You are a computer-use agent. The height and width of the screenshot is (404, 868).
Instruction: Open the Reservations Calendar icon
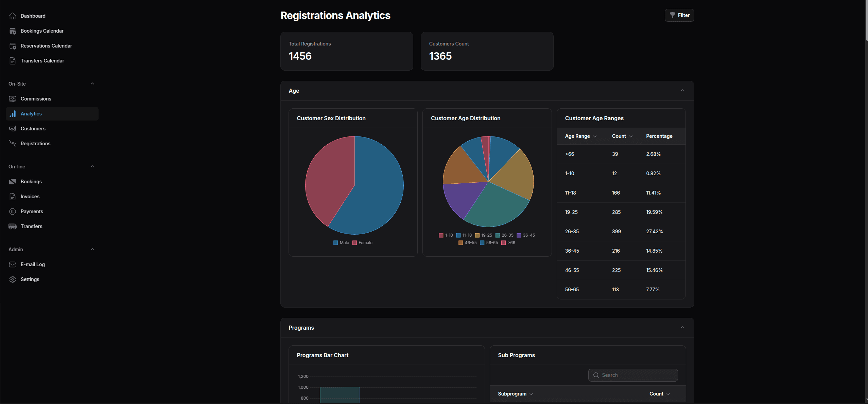[13, 45]
